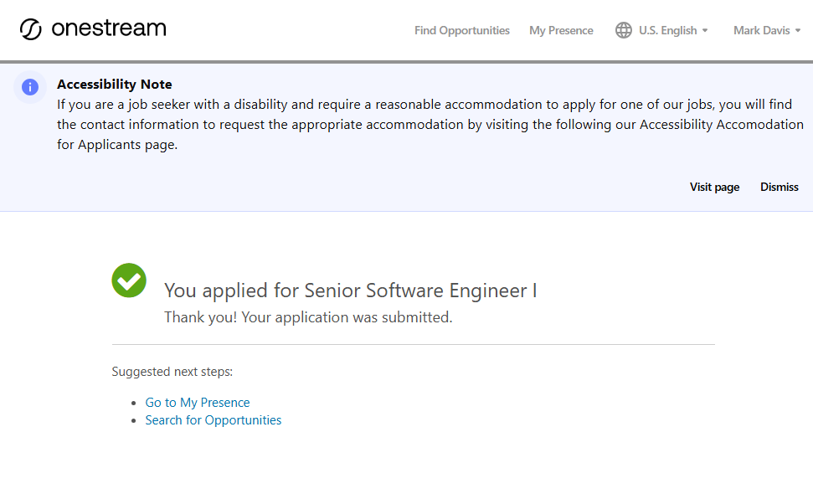Click the onestream wordmark text
The image size is (813, 504).
[108, 28]
